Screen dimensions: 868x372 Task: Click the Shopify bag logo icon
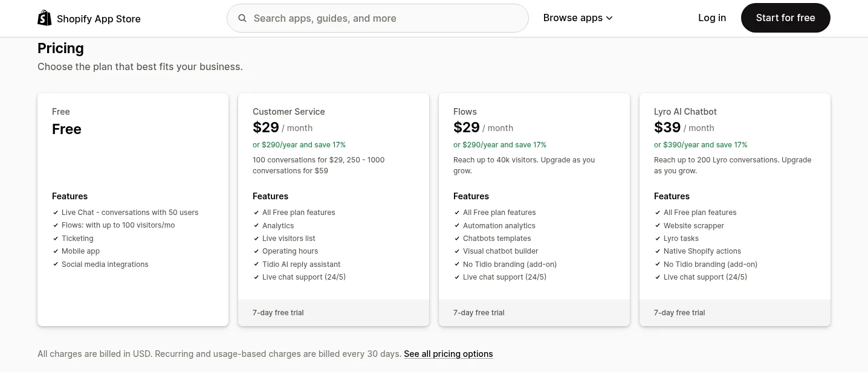tap(45, 18)
